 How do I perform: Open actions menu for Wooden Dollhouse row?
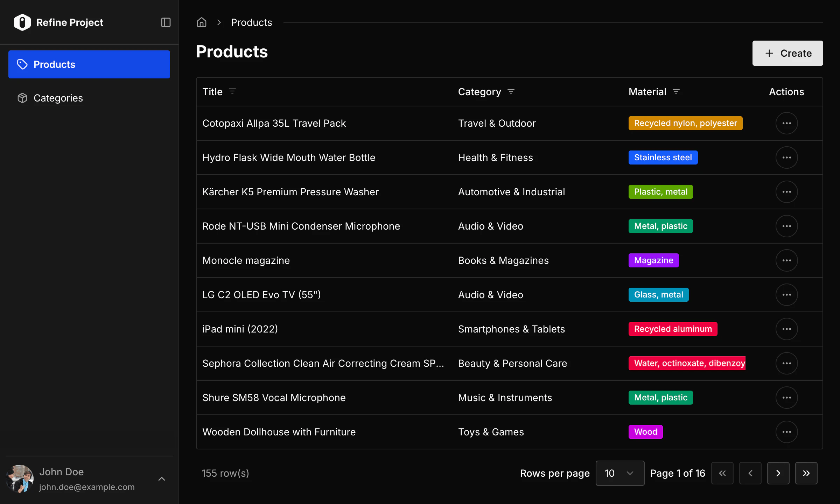click(x=786, y=432)
